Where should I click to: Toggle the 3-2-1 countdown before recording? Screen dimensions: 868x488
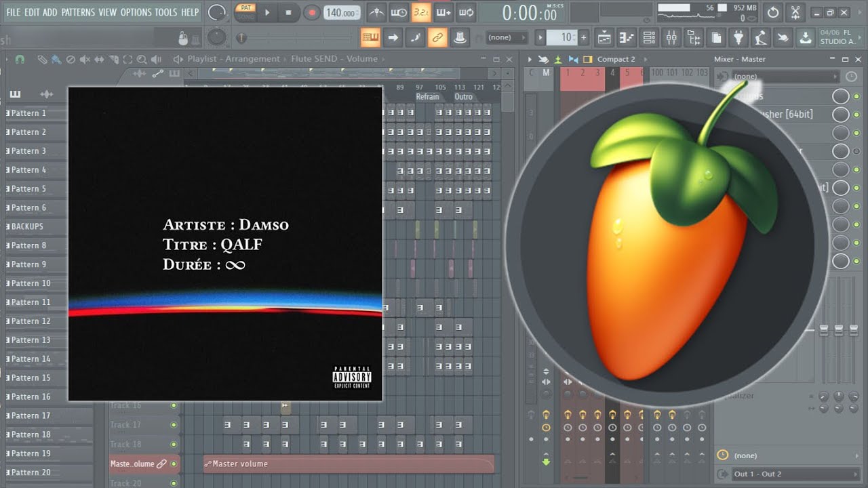tap(421, 12)
